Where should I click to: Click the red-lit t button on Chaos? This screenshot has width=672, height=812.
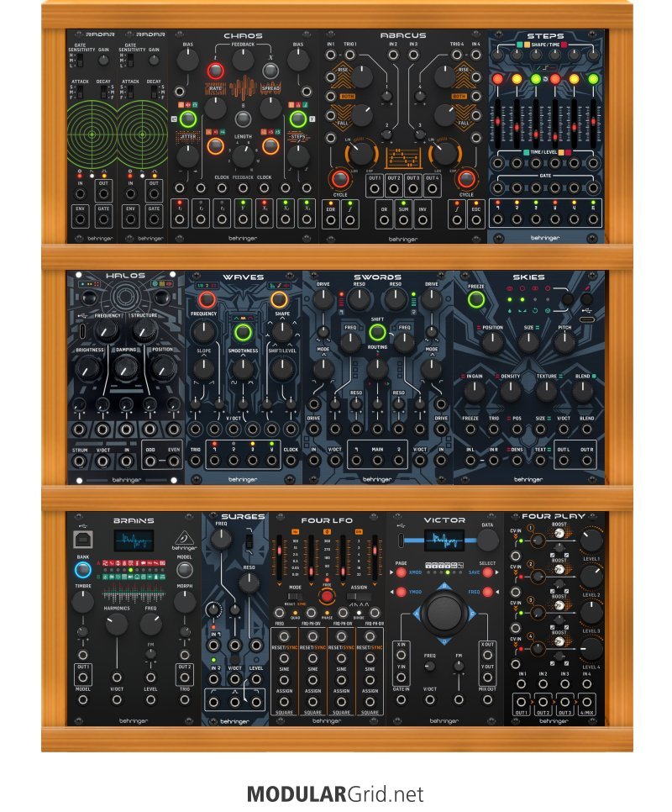(216, 71)
